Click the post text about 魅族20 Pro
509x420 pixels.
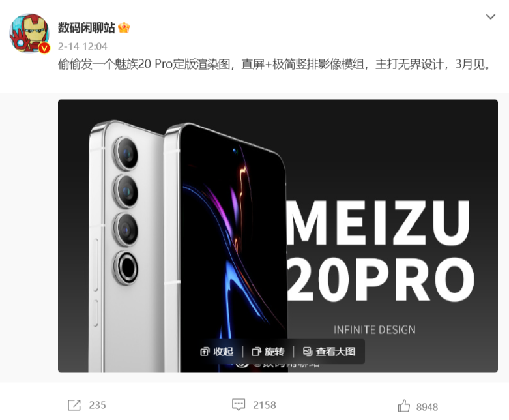(x=274, y=65)
